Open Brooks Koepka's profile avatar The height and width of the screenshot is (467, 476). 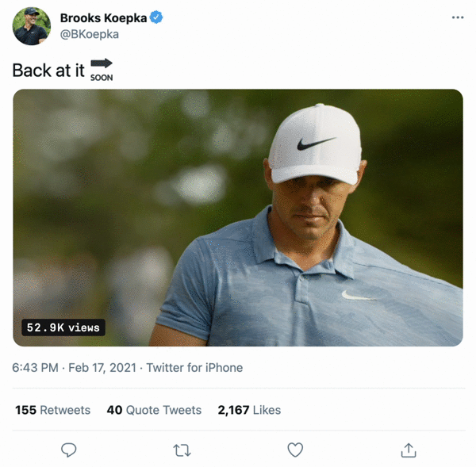[32, 26]
